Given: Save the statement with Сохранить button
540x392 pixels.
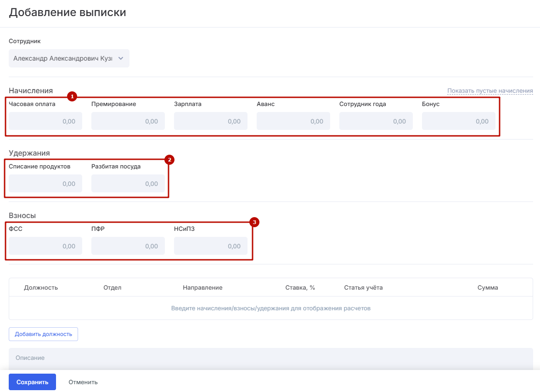Looking at the screenshot, I should [x=32, y=382].
